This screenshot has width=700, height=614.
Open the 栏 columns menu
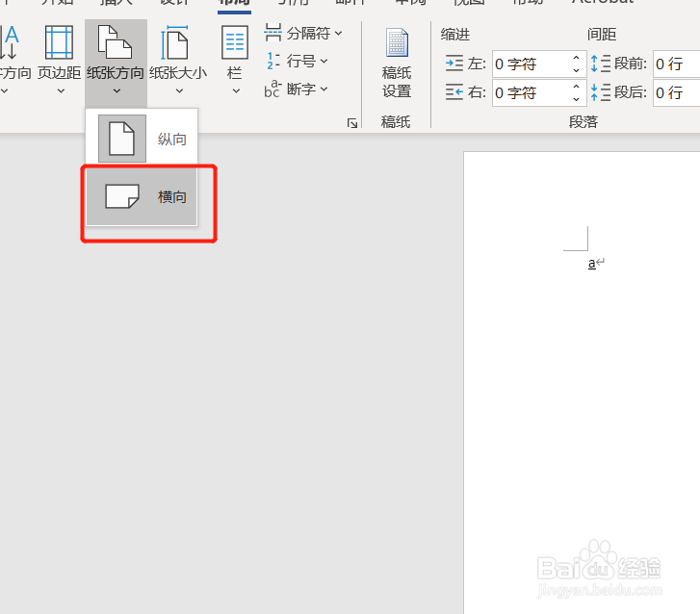click(x=235, y=60)
